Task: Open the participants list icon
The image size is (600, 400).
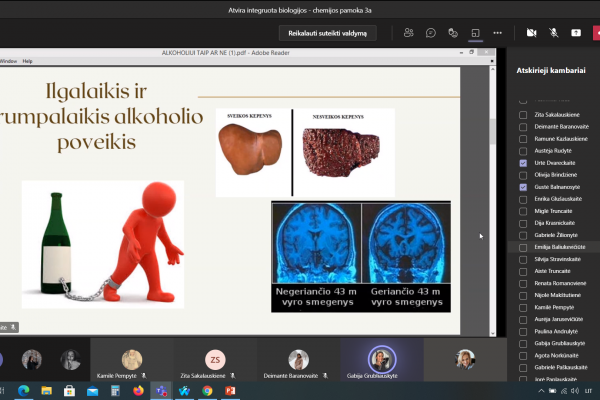Action: pos(409,33)
